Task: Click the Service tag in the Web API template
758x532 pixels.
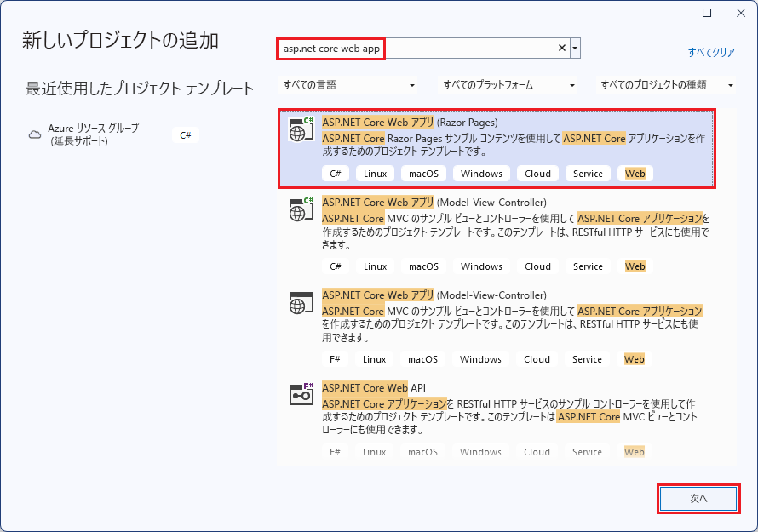Action: (587, 452)
